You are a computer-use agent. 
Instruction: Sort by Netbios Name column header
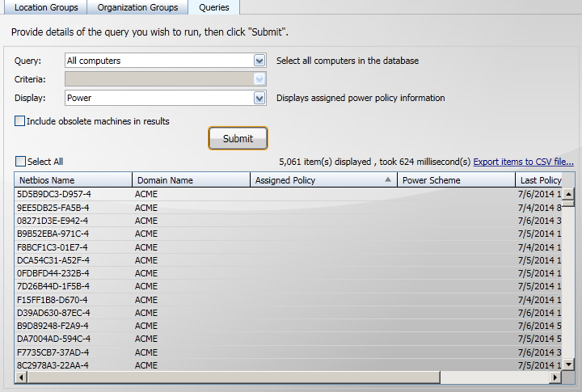point(71,180)
